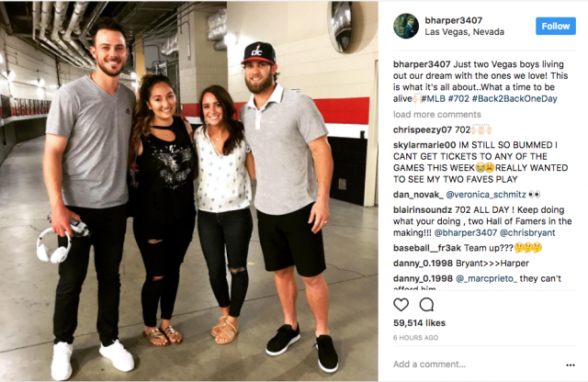Screen dimensions: 588x382
Task: Open bharper3407 profile avatar picture
Action: pyautogui.click(x=406, y=26)
